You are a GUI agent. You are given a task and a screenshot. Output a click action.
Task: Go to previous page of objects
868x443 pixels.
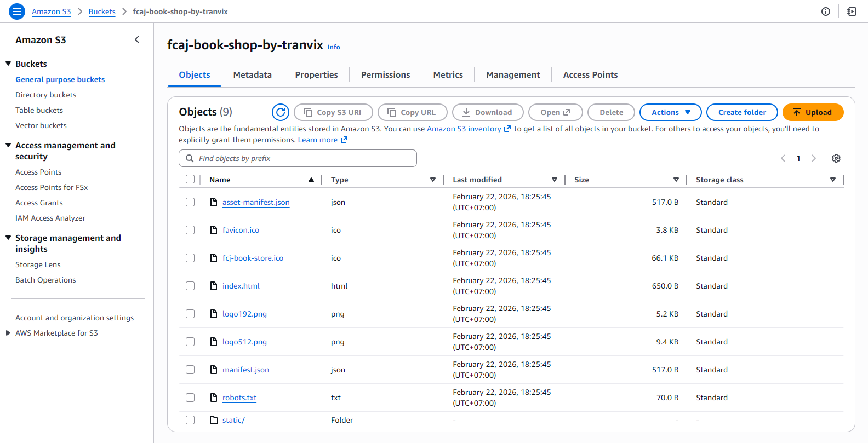pos(783,158)
